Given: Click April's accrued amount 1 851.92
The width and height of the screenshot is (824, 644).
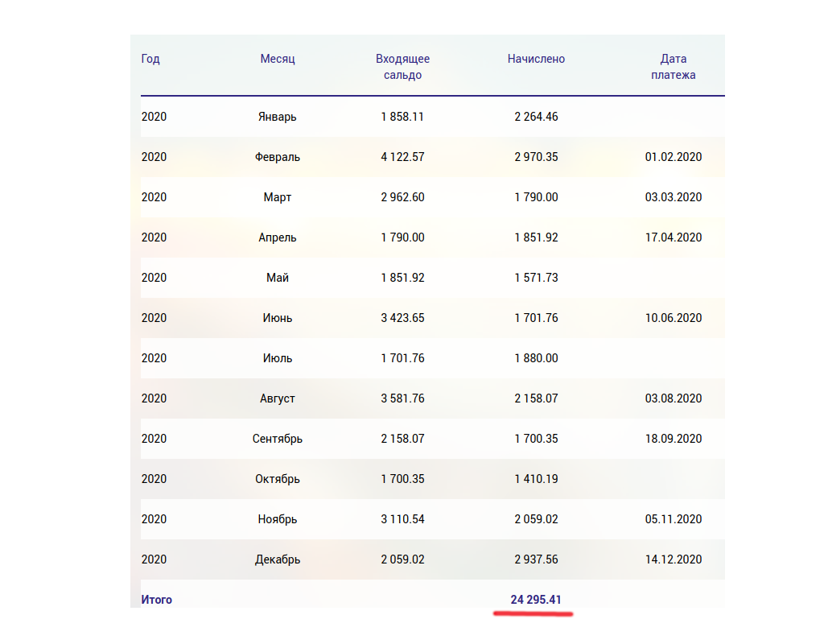Looking at the screenshot, I should (536, 237).
